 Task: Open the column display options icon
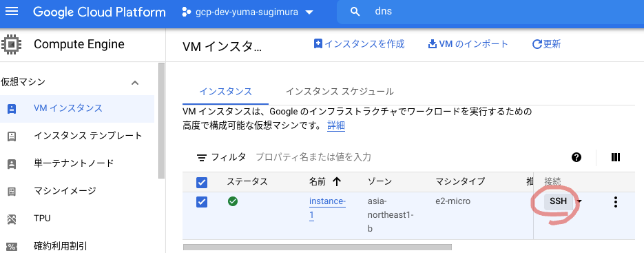[x=615, y=156]
